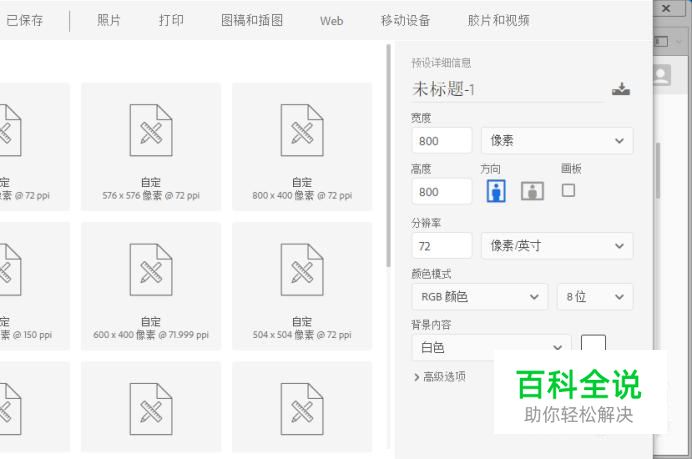
Task: Click the 颜色模式 label
Action: click(x=431, y=274)
